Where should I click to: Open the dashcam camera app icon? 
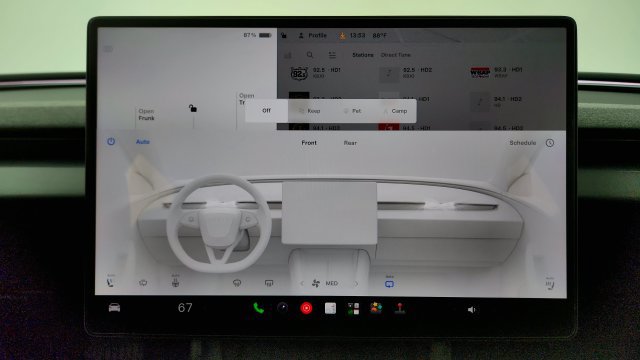click(282, 308)
